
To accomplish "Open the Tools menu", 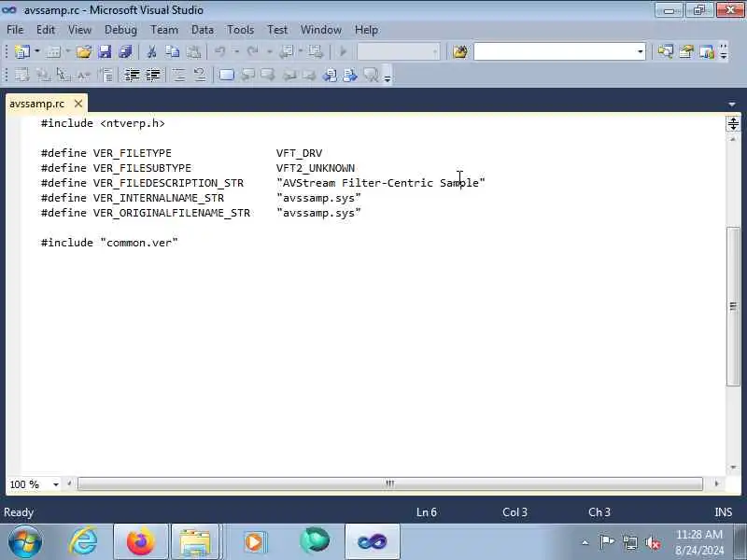I will [x=241, y=30].
